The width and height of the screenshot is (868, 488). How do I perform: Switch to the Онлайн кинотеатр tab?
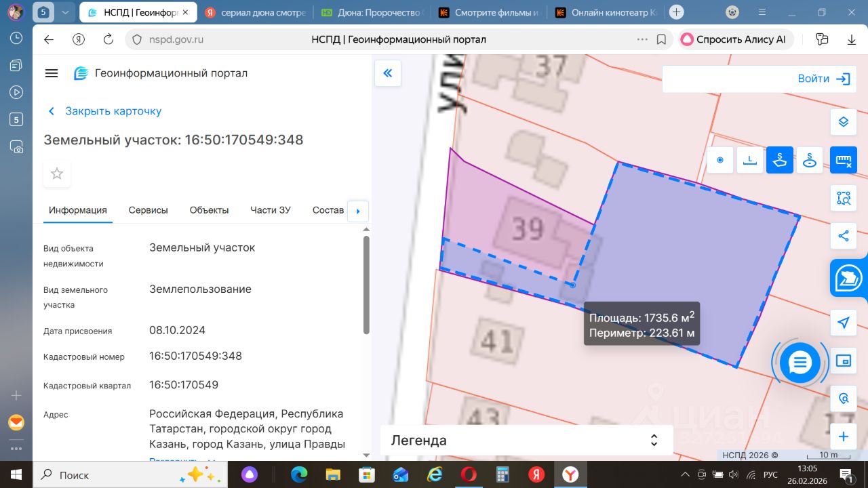coord(606,12)
